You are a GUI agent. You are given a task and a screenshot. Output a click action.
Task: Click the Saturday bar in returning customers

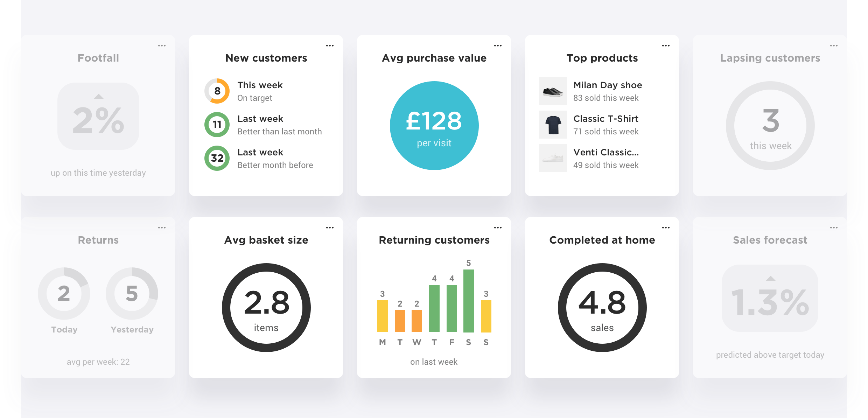point(469,306)
